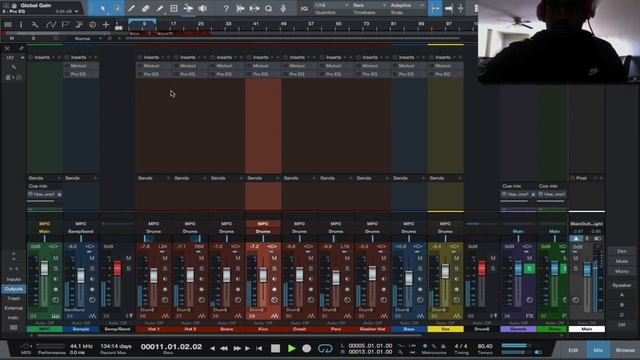
Task: Mute the Vox channel
Action: [x=457, y=258]
